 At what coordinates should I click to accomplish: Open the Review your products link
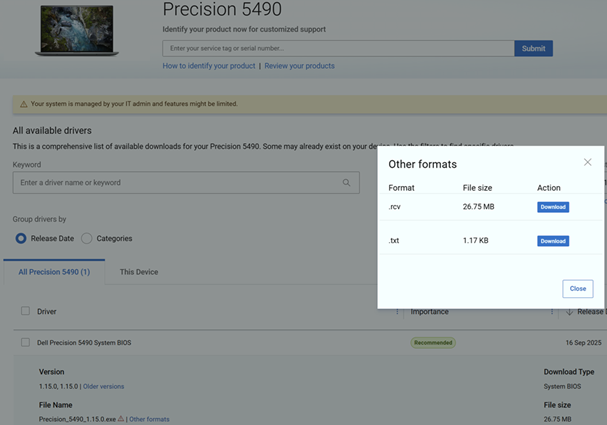(299, 66)
